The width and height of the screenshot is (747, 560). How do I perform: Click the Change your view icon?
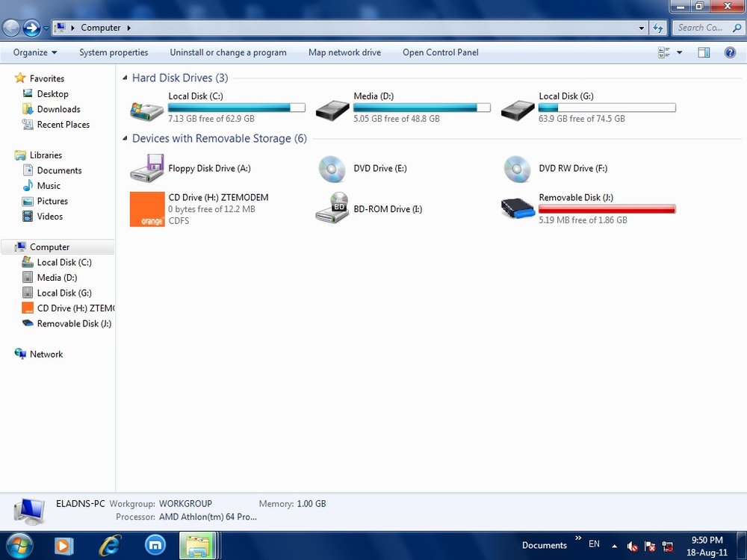coord(664,52)
